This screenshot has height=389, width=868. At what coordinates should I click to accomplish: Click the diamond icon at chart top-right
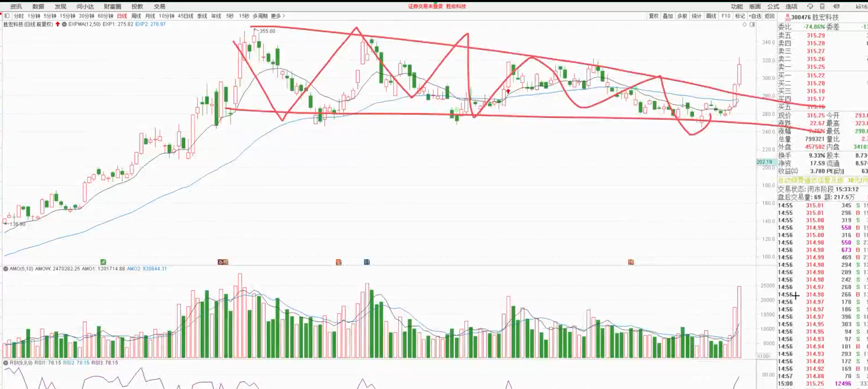click(745, 24)
